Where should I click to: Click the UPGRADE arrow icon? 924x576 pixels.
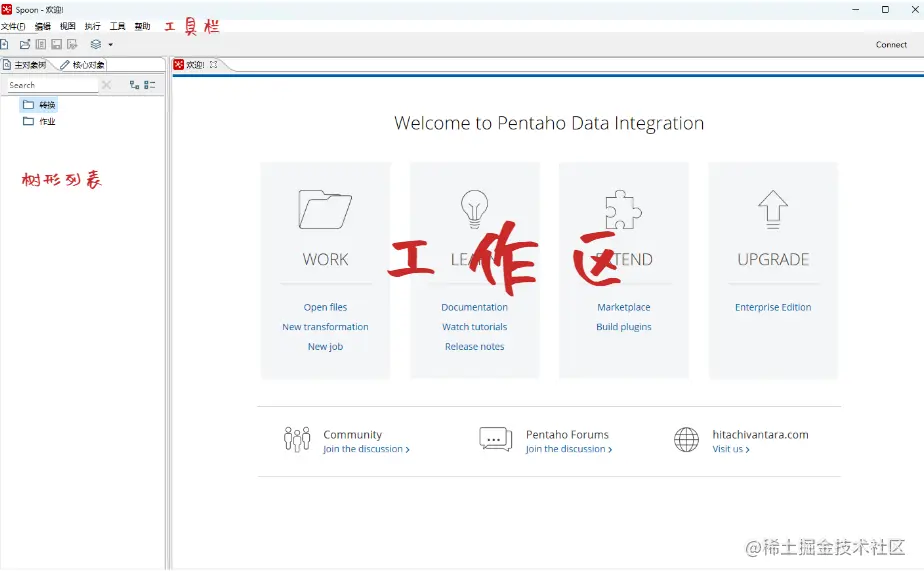pos(773,209)
